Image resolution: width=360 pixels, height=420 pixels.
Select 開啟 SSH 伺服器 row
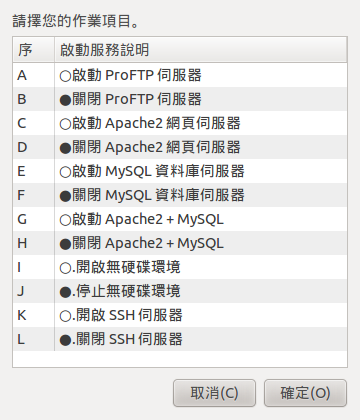(x=180, y=315)
